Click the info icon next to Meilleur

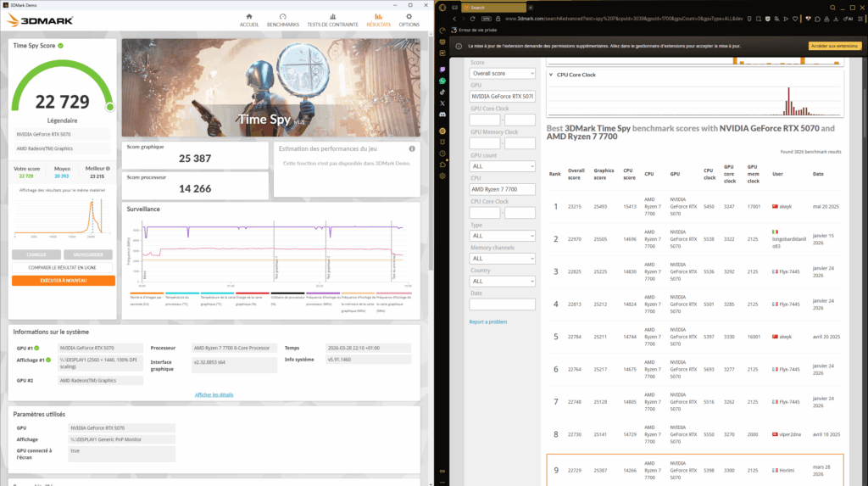pos(108,169)
